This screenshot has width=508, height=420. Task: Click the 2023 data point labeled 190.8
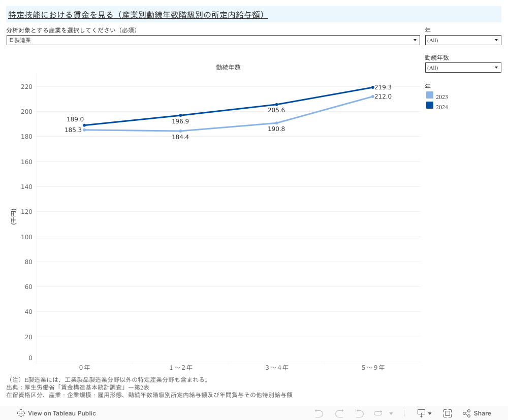[x=276, y=123]
